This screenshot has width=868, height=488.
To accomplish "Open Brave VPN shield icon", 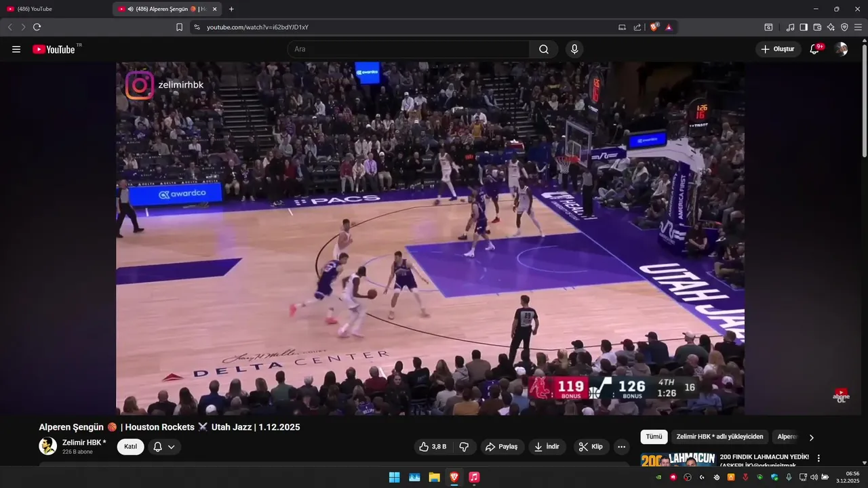I will 844,27.
